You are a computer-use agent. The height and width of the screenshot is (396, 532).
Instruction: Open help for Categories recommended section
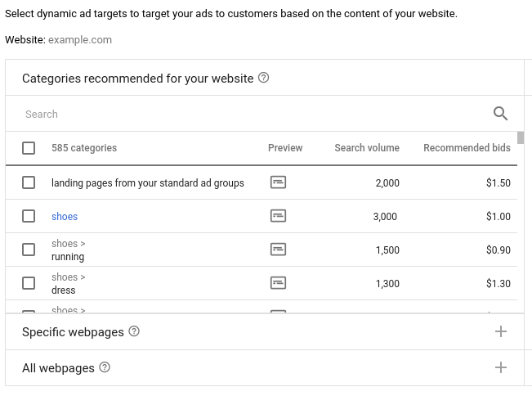[x=264, y=79]
